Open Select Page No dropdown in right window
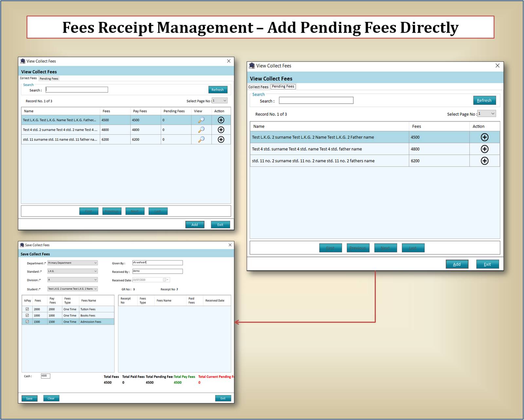Viewport: 524px width, 420px height. pyautogui.click(x=486, y=113)
